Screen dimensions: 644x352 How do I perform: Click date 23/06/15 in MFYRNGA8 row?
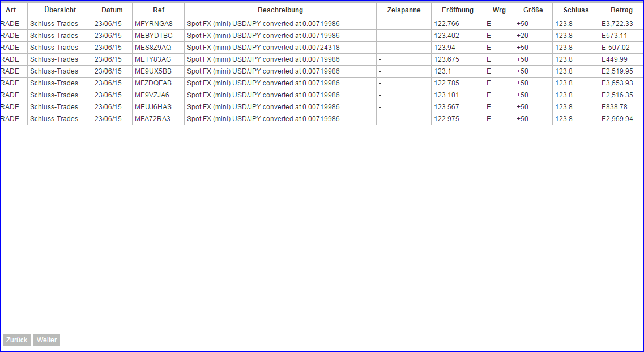pyautogui.click(x=108, y=24)
